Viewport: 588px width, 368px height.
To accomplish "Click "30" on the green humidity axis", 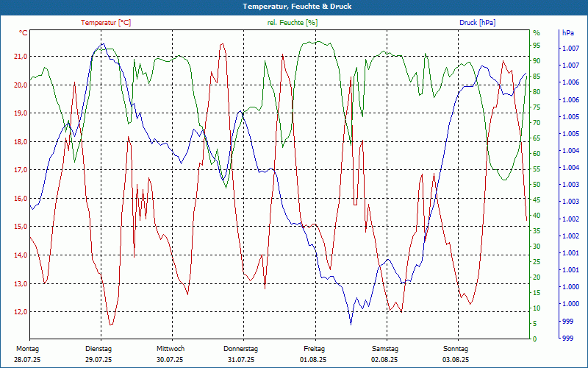I will (537, 247).
